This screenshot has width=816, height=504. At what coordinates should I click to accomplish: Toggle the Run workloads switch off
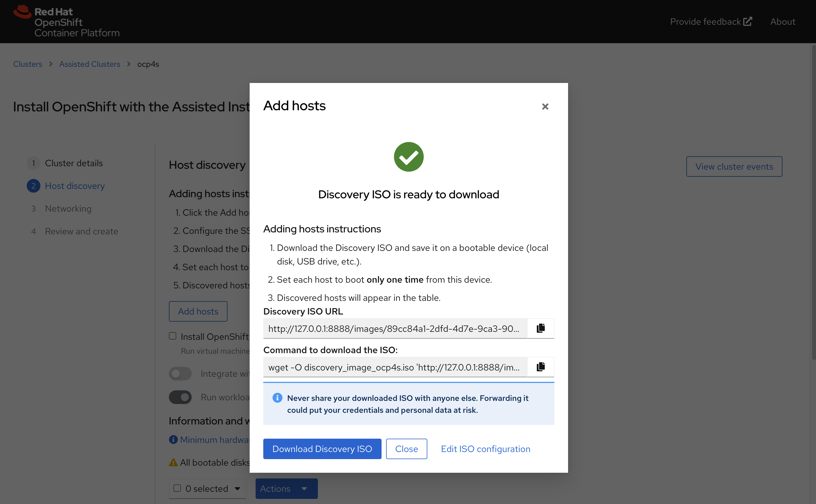[180, 397]
